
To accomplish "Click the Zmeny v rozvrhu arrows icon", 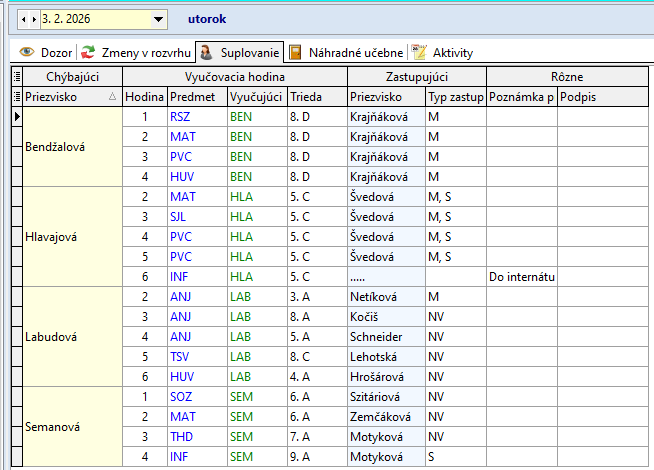I will point(89,52).
